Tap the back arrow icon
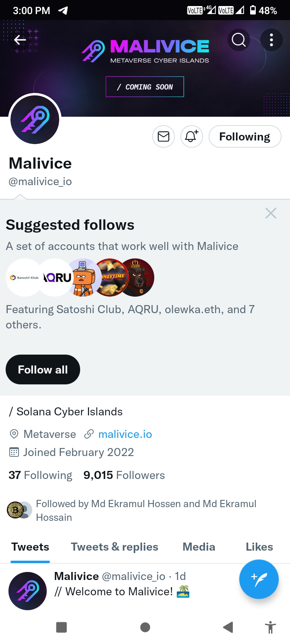This screenshot has width=290, height=644. pyautogui.click(x=20, y=39)
